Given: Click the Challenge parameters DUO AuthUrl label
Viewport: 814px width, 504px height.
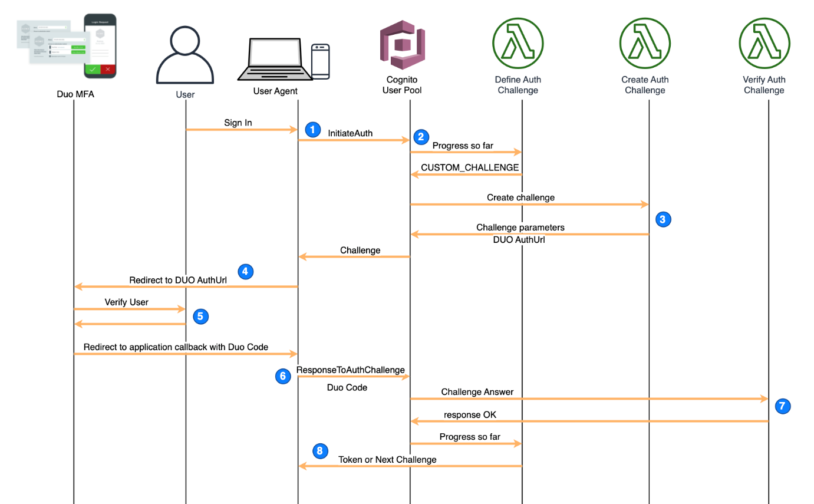Looking at the screenshot, I should (520, 233).
